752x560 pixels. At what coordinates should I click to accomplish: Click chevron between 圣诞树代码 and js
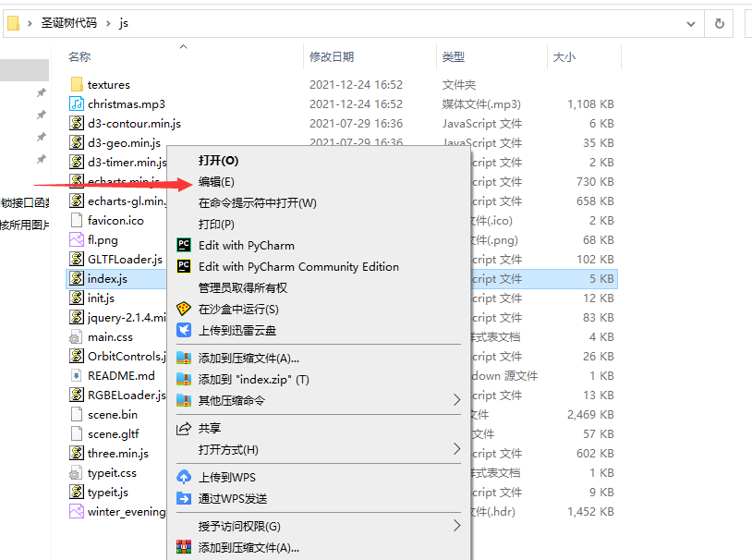[108, 23]
